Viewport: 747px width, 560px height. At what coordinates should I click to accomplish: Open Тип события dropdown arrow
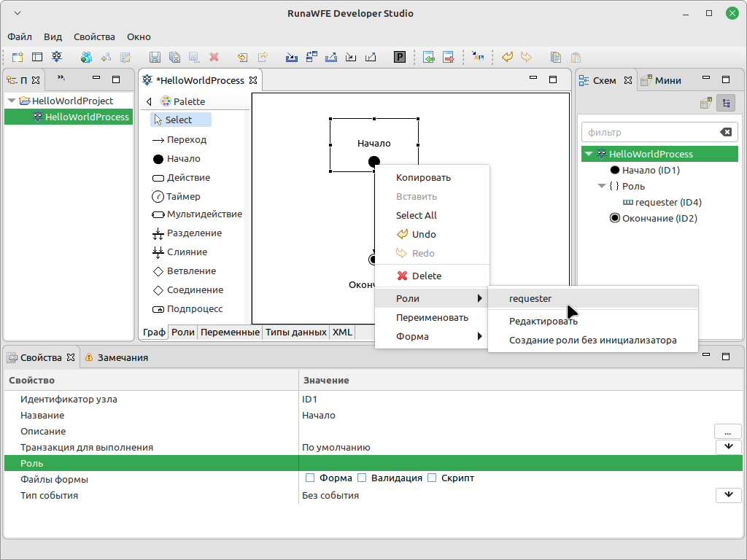click(729, 495)
